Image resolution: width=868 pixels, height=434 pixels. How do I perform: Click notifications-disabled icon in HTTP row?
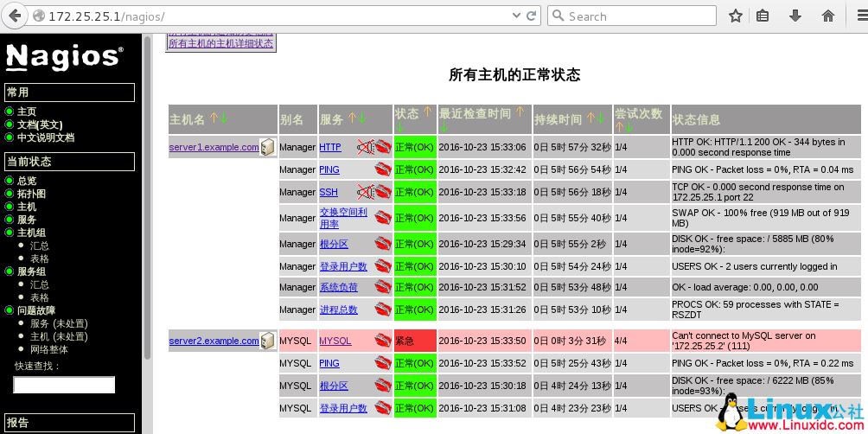pyautogui.click(x=365, y=147)
